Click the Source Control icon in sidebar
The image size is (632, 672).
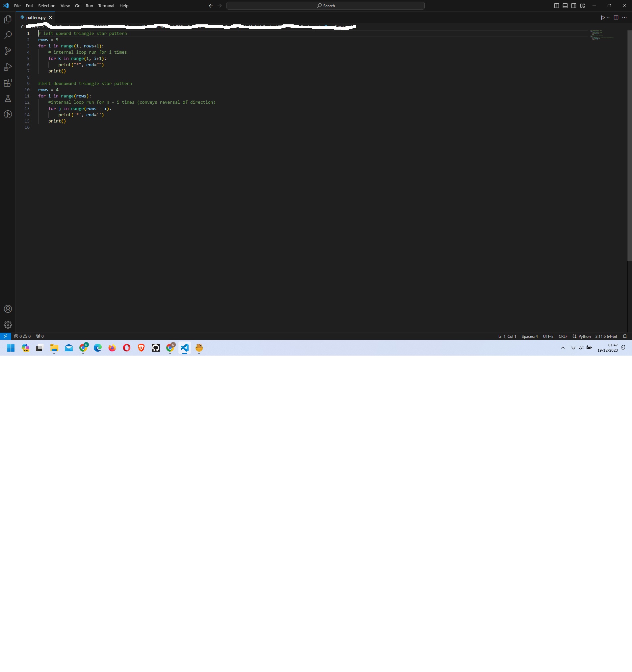coord(8,50)
